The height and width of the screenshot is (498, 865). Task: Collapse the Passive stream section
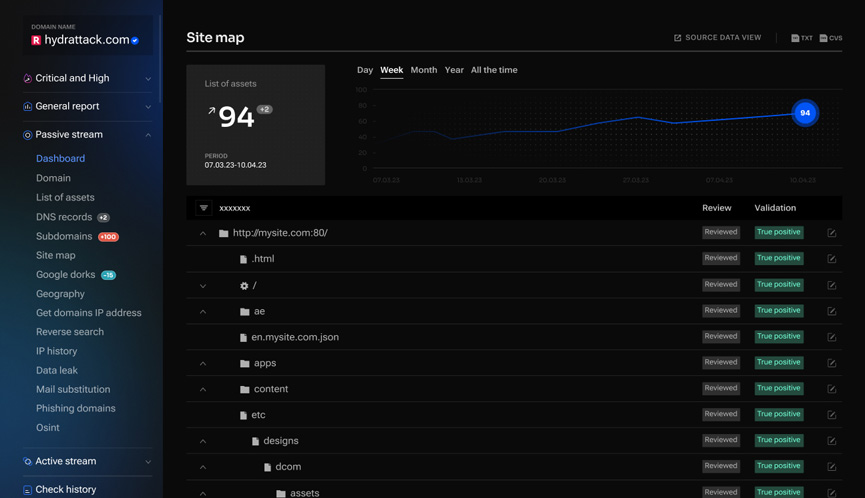(148, 135)
